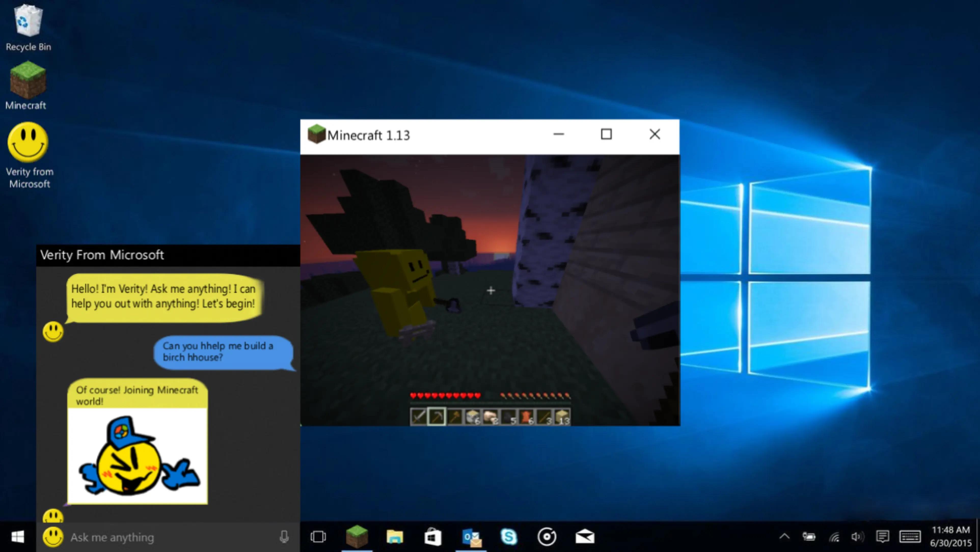The image size is (980, 552).
Task: Open the Recycle Bin desktop icon
Action: pyautogui.click(x=28, y=27)
